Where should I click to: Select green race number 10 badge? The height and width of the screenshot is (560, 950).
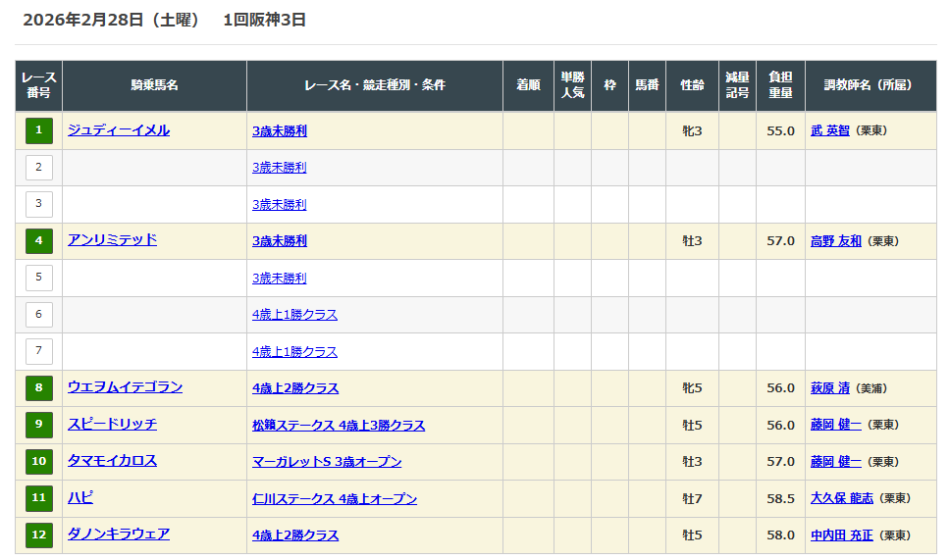coord(39,462)
